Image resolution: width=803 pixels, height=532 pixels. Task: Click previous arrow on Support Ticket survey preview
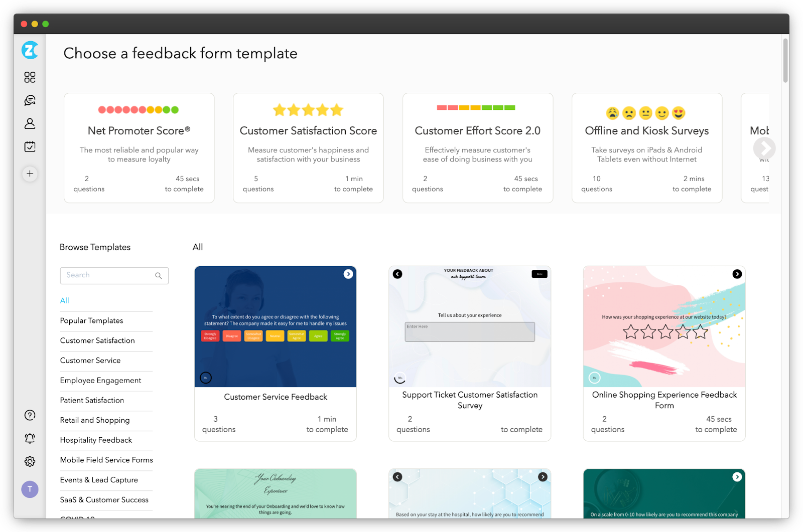397,274
